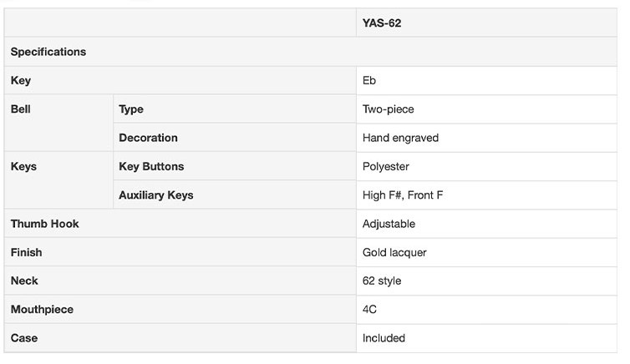Click the Eb key value cell
This screenshot has height=364, width=630.
click(x=369, y=81)
